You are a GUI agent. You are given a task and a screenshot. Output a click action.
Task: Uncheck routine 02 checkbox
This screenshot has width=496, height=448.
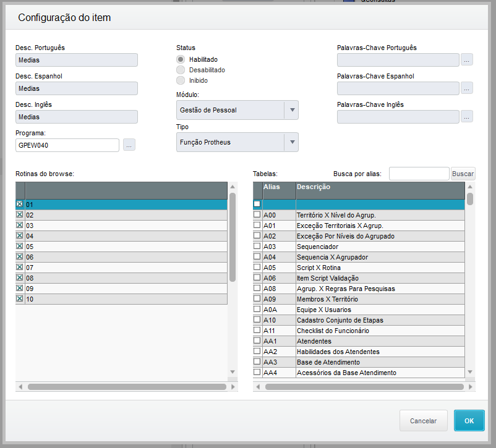pos(20,214)
